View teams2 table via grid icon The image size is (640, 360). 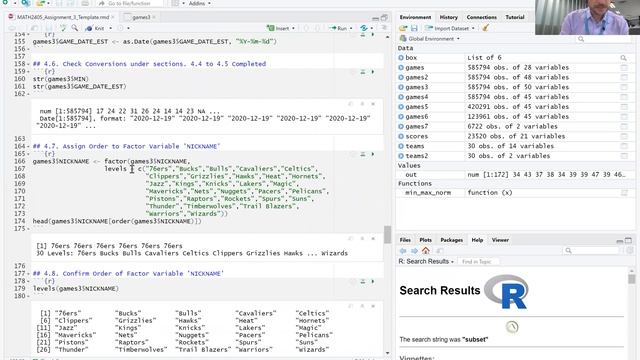(624, 156)
